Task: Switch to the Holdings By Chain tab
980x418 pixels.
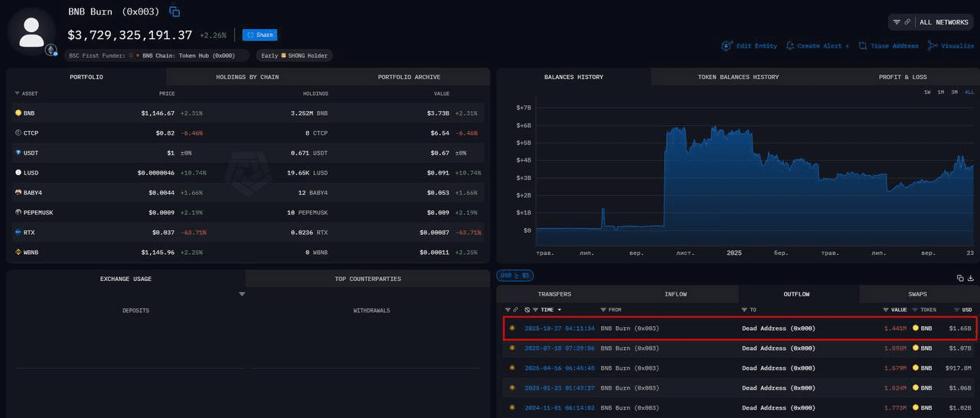Action: click(x=247, y=77)
